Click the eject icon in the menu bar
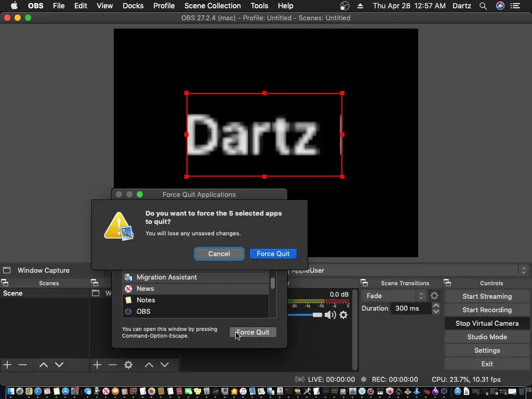The width and height of the screenshot is (532, 399). click(361, 6)
